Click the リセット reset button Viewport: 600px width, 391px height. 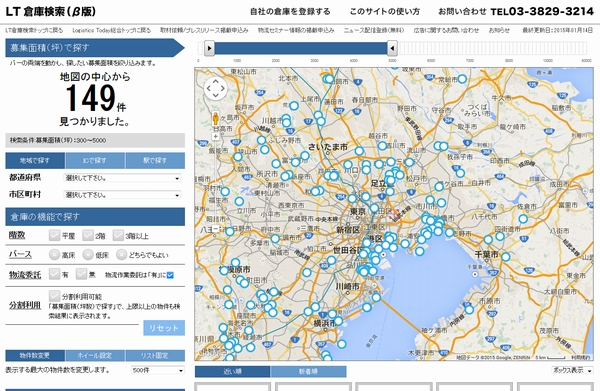[x=164, y=328]
